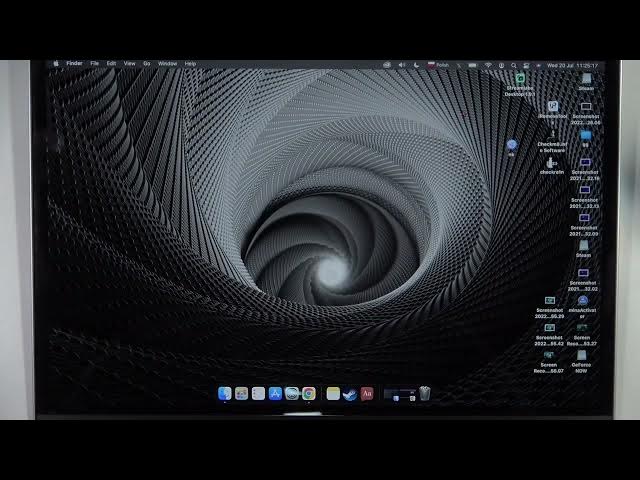640x480 pixels.
Task: Click the battery status icon
Action: pyautogui.click(x=473, y=65)
